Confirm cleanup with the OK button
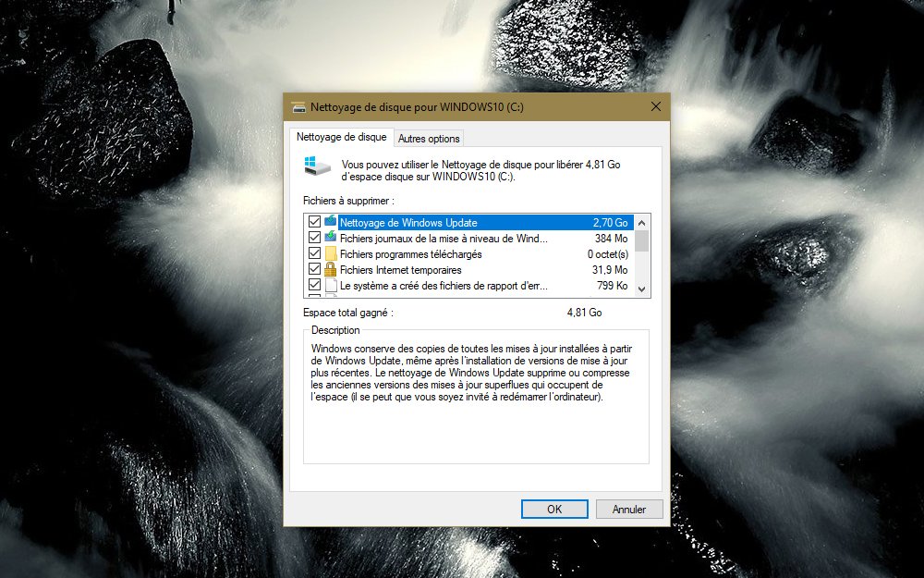 [x=554, y=509]
